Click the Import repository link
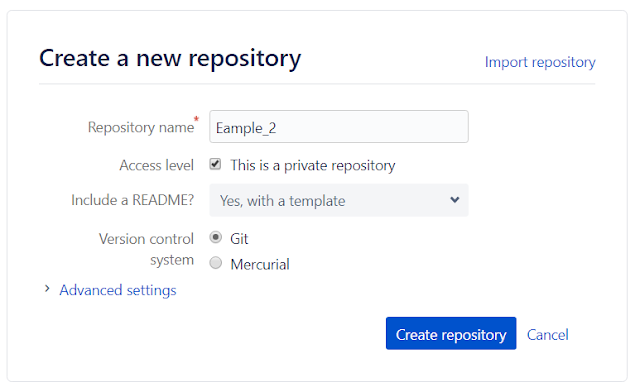 tap(540, 62)
